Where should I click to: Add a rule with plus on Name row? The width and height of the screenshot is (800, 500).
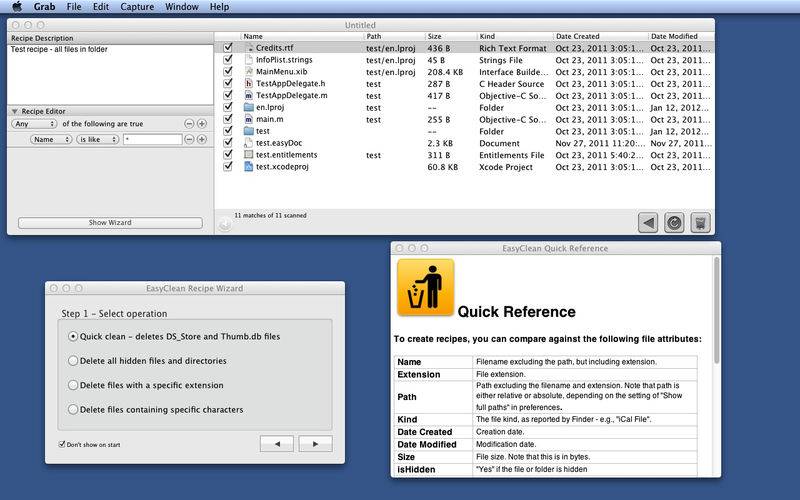pyautogui.click(x=202, y=140)
